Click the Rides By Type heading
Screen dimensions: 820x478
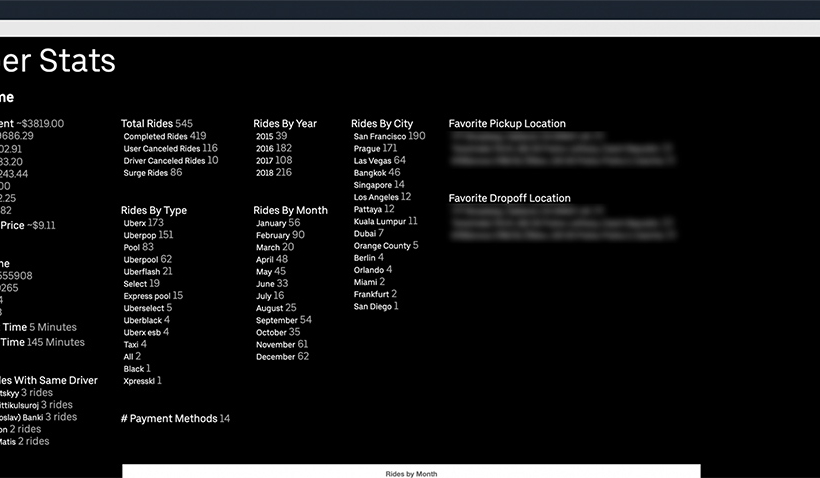154,211
